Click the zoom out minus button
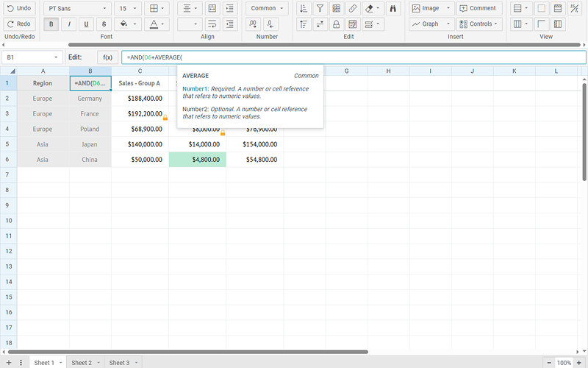The width and height of the screenshot is (588, 368). [x=549, y=362]
